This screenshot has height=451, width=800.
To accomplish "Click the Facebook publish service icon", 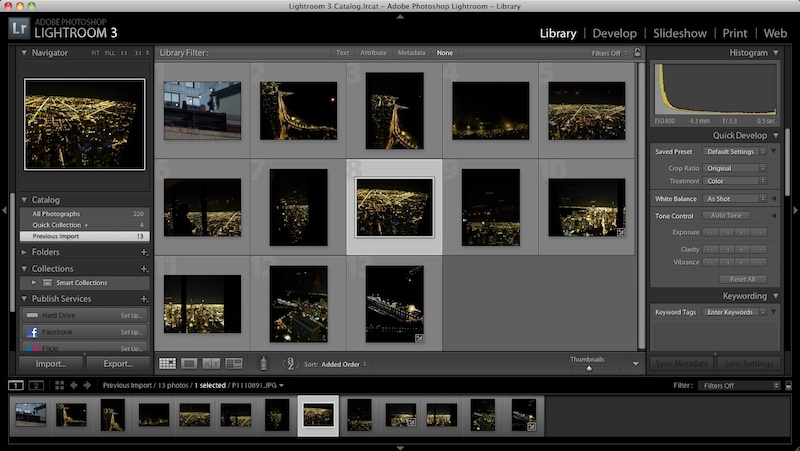I will click(x=32, y=331).
